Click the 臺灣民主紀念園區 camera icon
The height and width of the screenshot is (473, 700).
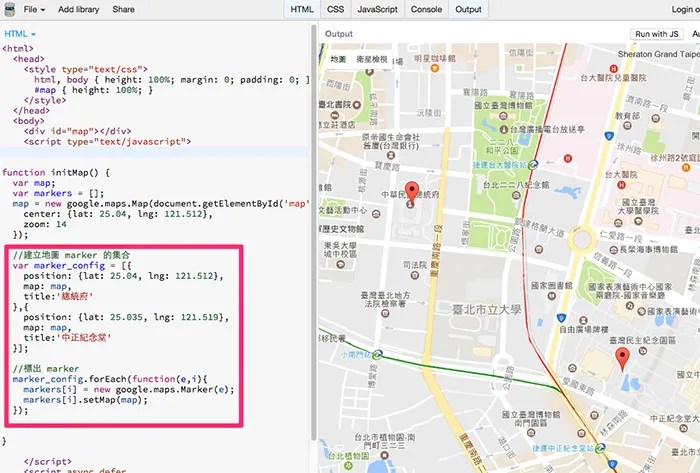coord(643,351)
